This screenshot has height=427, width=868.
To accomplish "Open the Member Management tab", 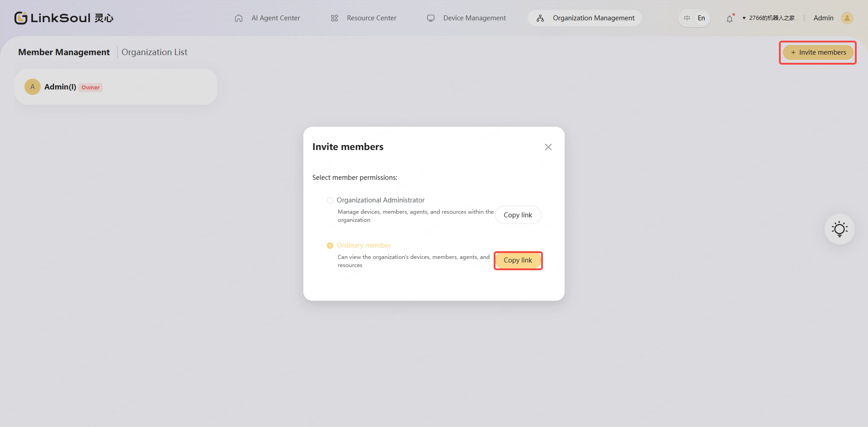I will coord(64,52).
